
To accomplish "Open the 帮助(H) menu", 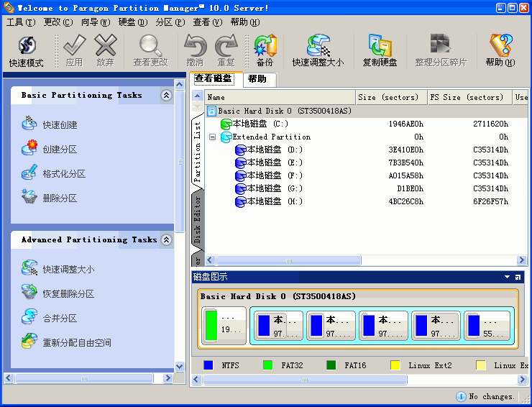I will [x=245, y=22].
